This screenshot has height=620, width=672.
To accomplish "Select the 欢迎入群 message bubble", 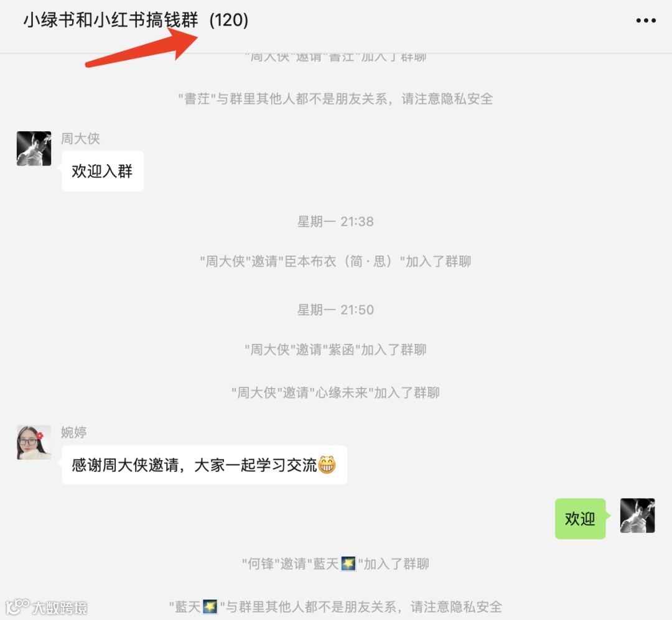I will [x=103, y=171].
